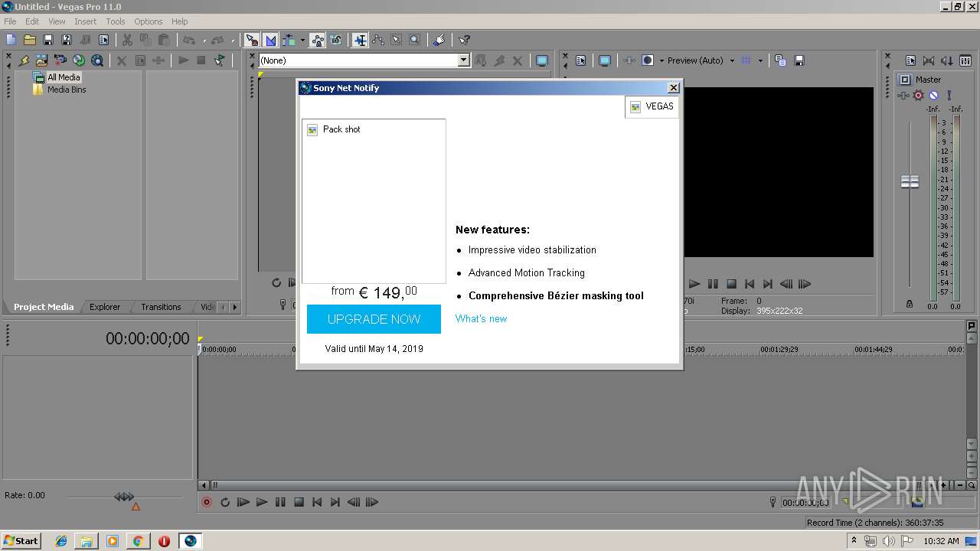Screen dimensions: 980x551
Task: Click the What's This Help icon
Action: [464, 40]
